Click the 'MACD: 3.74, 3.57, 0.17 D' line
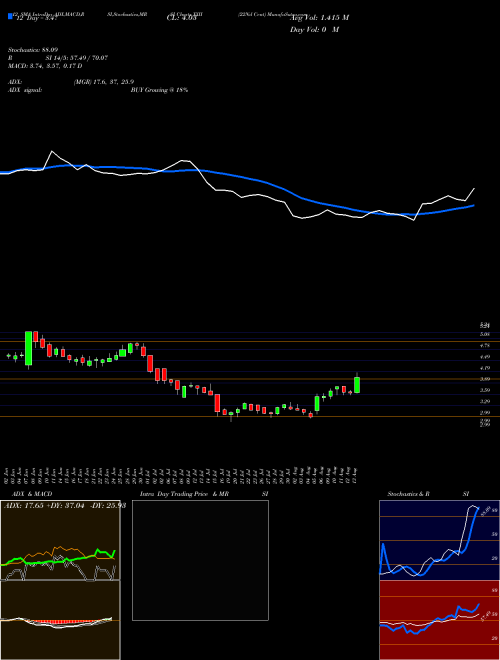500x660 pixels. tap(45, 66)
